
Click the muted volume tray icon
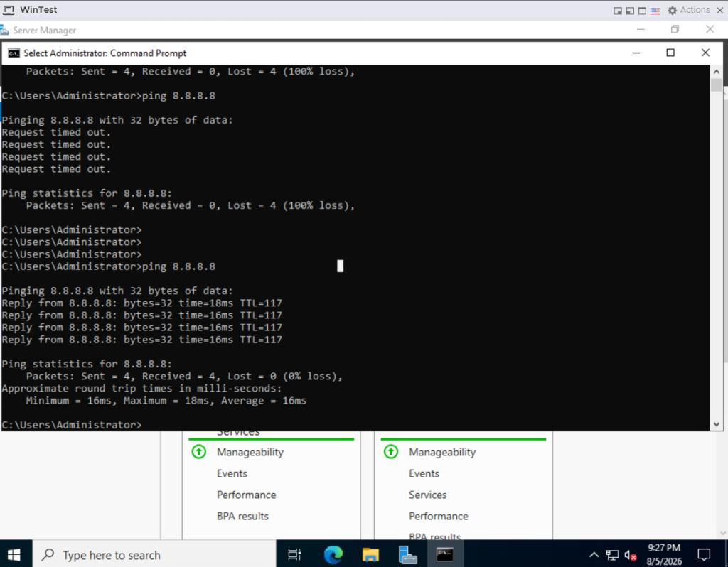(x=630, y=555)
